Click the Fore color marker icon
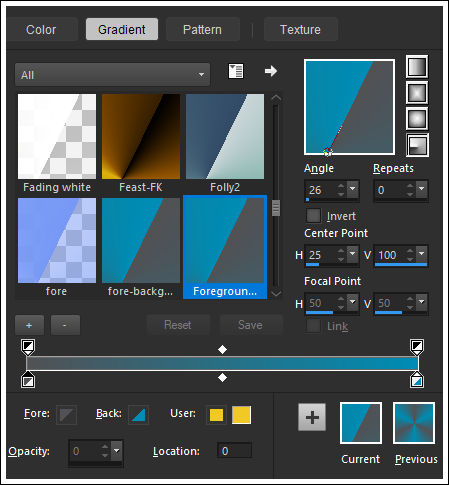Image resolution: width=449 pixels, height=485 pixels. point(66,415)
